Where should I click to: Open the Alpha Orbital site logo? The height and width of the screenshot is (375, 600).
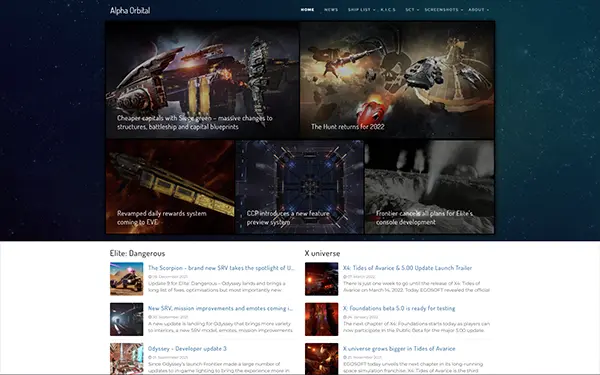tap(130, 10)
